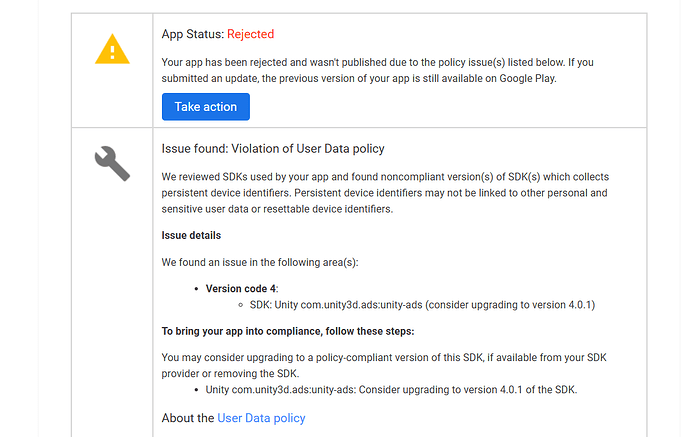Click the gray wrench icon
The image size is (690, 437).
[x=112, y=163]
